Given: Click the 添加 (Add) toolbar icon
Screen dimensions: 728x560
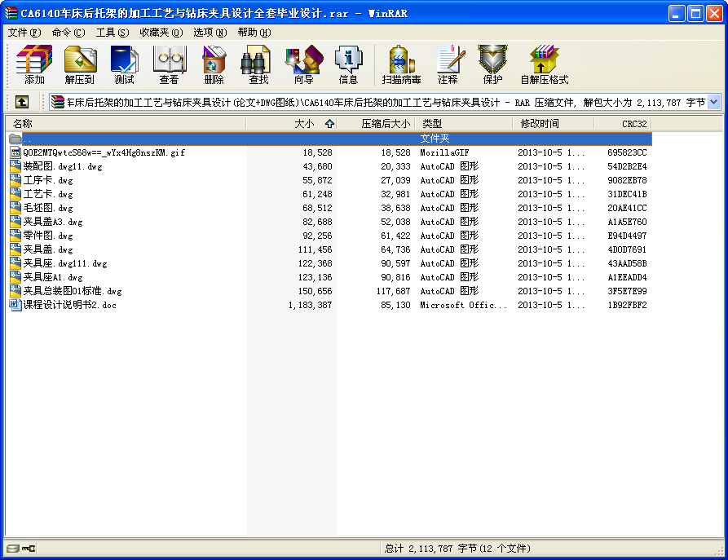Looking at the screenshot, I should pos(34,65).
